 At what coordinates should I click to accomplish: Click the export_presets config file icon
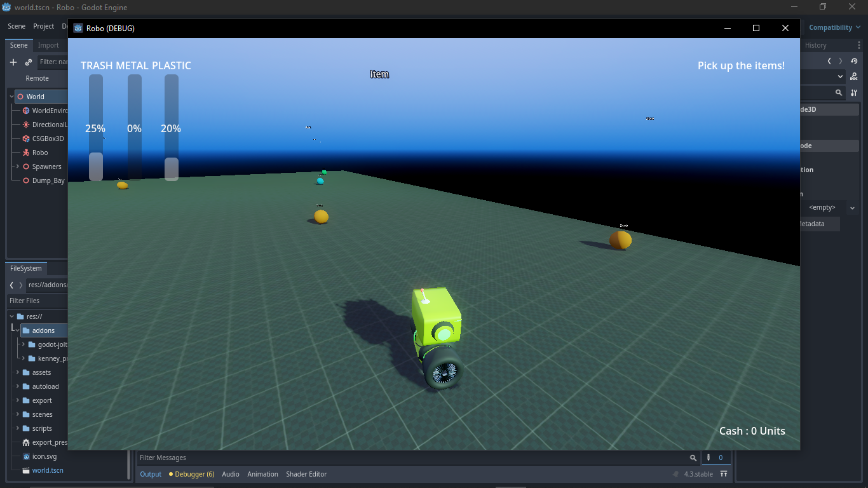coord(26,442)
